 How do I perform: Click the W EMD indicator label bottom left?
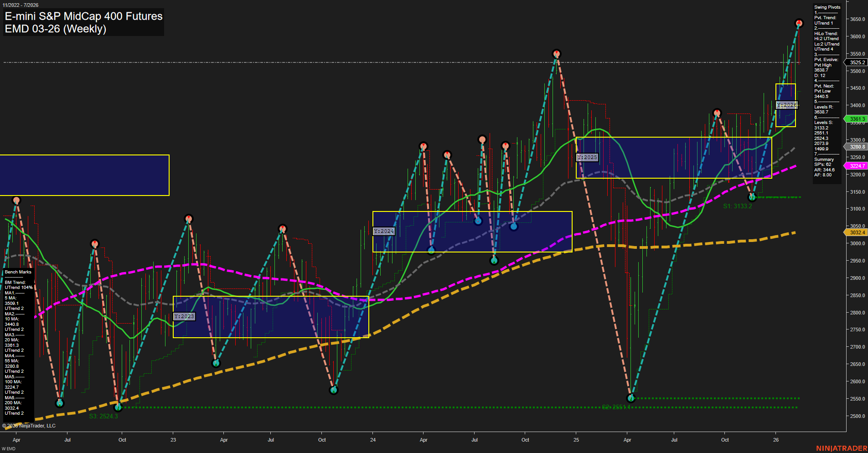[8, 448]
